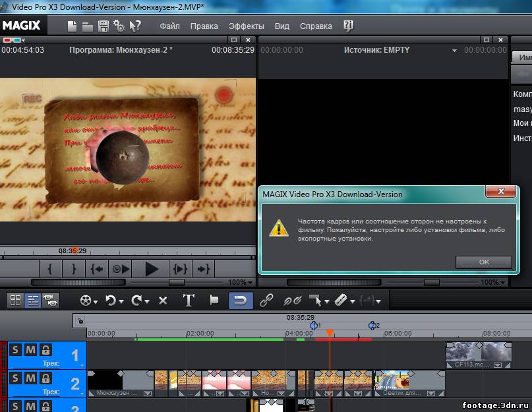532x412 pixels.
Task: Click the timed playback button
Action: [x=120, y=269]
